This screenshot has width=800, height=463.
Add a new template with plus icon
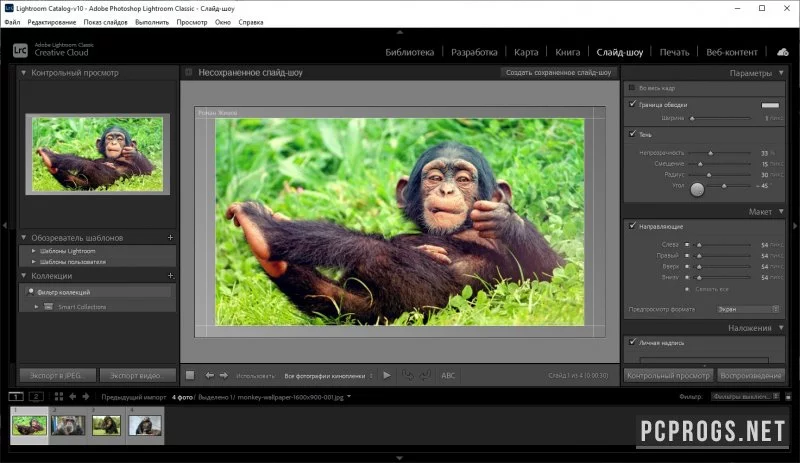tap(170, 237)
